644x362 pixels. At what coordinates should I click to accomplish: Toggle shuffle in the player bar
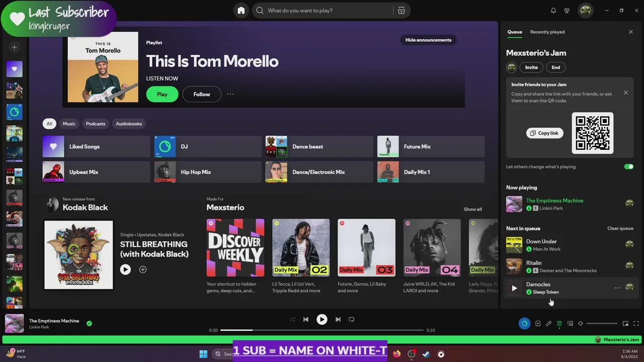[292, 319]
